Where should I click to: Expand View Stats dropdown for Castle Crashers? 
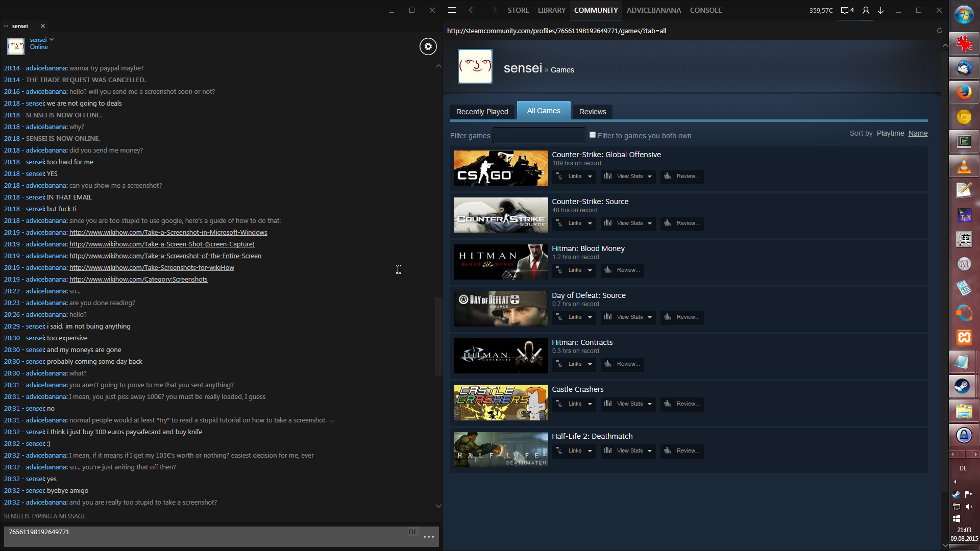coord(628,404)
